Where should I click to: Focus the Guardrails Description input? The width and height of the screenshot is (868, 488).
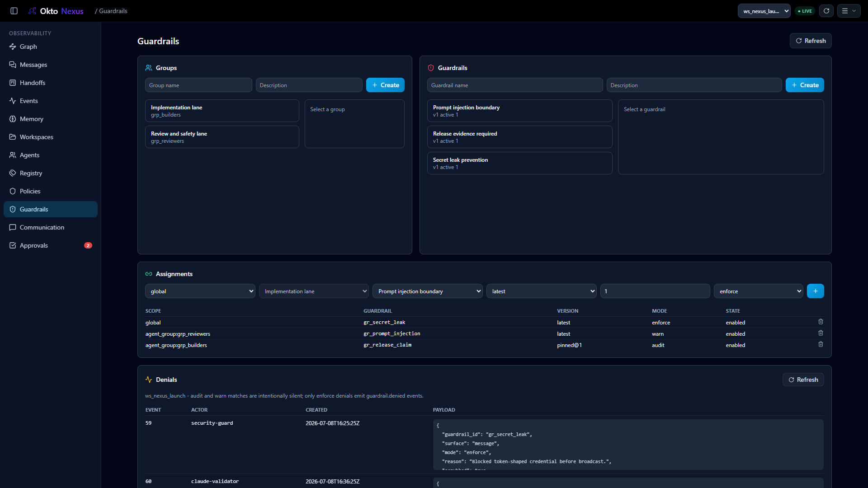pos(694,85)
